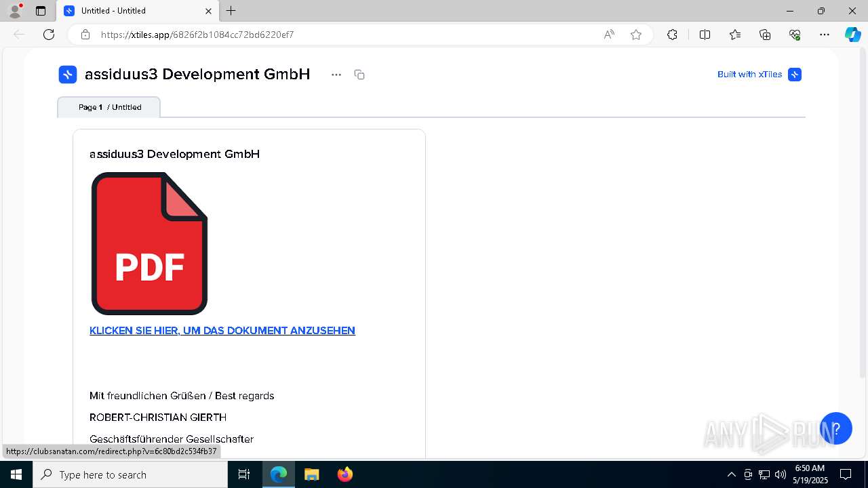Open Copilot sidebar icon
The height and width of the screenshot is (488, 868).
[852, 35]
